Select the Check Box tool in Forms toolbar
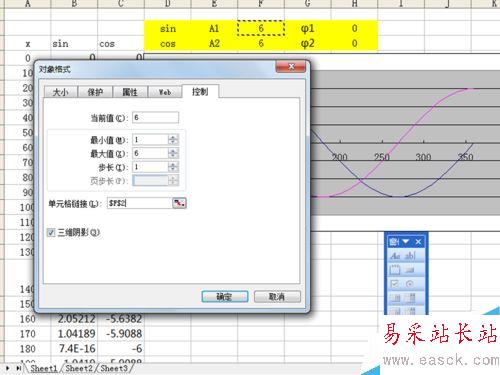The height and width of the screenshot is (375, 500). pos(395,284)
